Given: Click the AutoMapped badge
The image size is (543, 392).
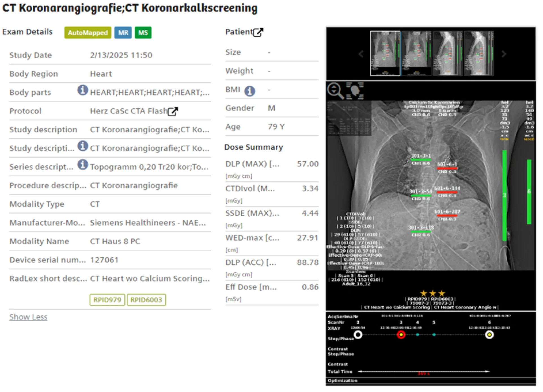Looking at the screenshot, I should click(88, 33).
